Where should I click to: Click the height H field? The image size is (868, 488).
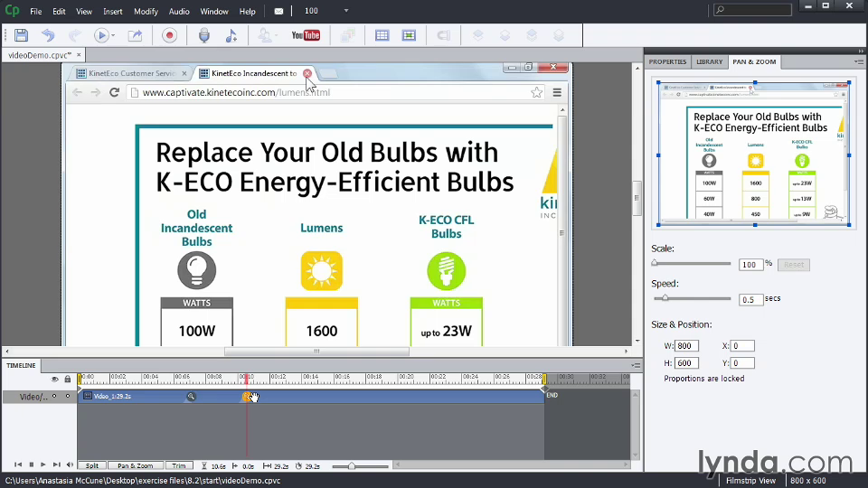point(686,363)
